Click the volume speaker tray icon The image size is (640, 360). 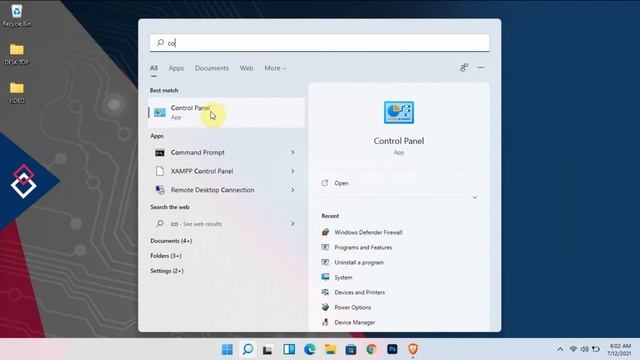(x=584, y=349)
